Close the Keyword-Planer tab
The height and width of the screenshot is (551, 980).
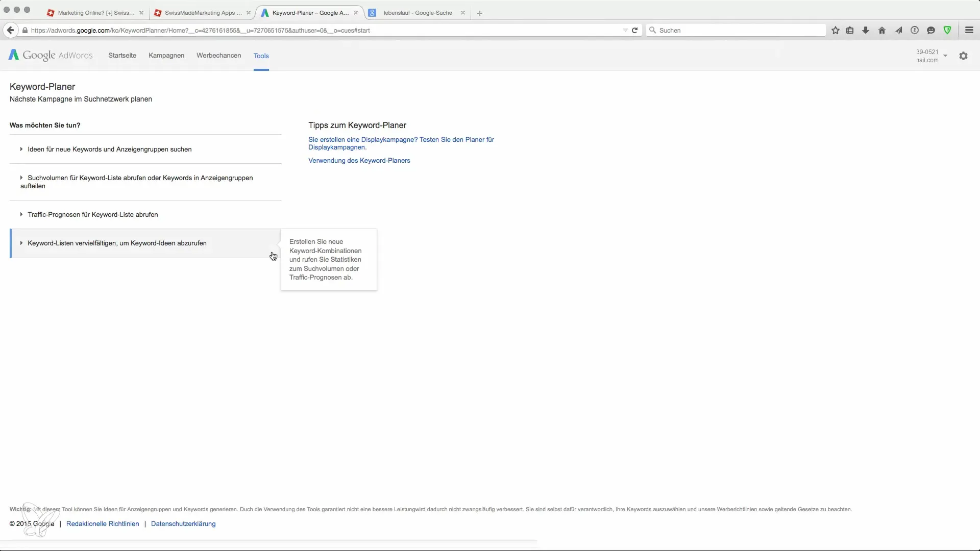click(356, 13)
